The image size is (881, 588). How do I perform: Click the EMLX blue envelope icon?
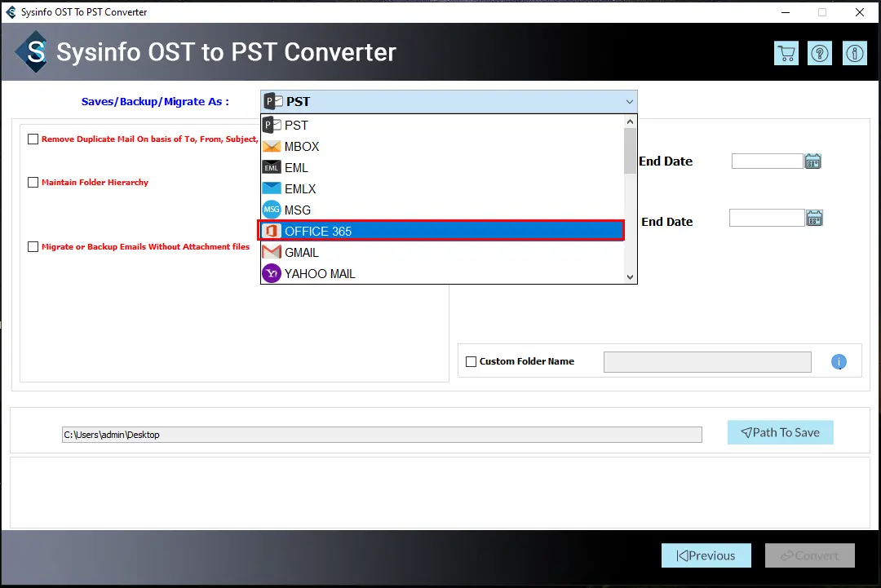click(x=272, y=188)
